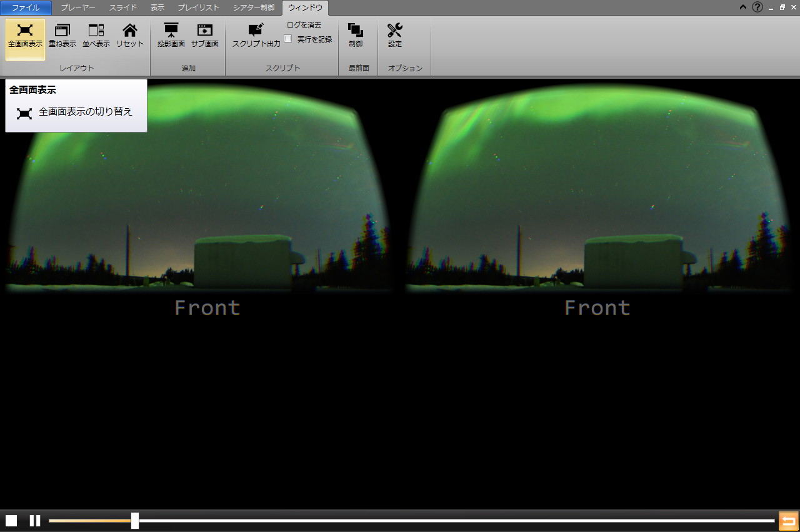800x532 pixels.
Task: Click ログを消去 clear log button
Action: click(x=304, y=25)
